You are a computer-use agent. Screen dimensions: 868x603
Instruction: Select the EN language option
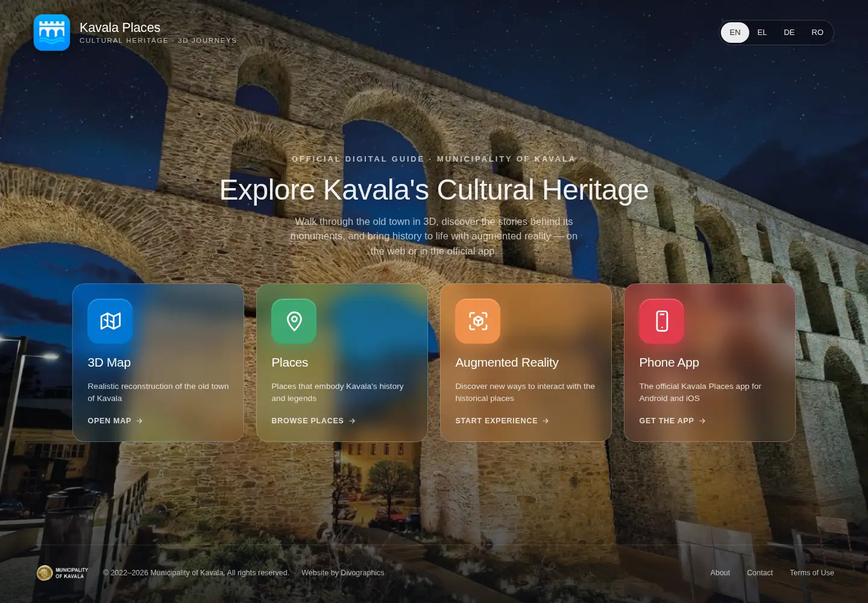pos(735,33)
